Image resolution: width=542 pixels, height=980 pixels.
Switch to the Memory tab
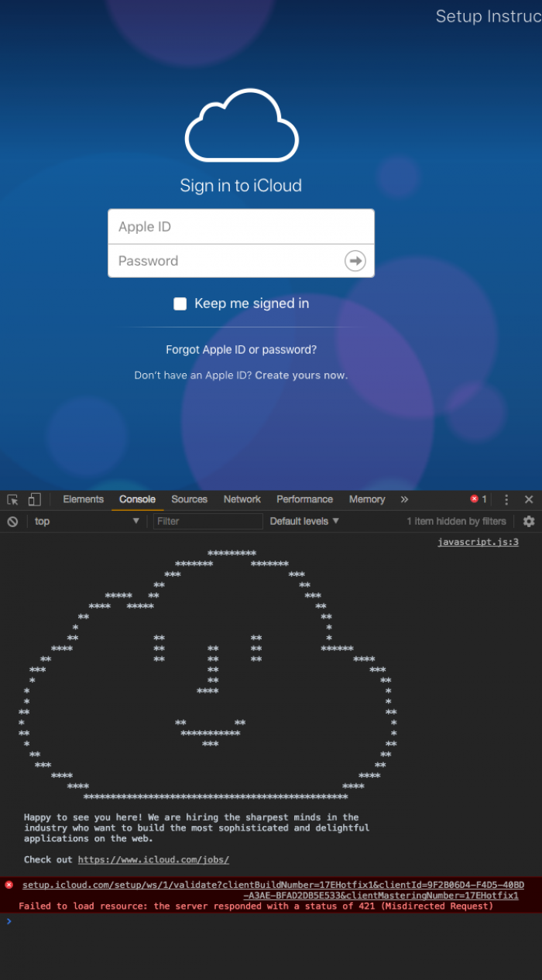point(367,499)
